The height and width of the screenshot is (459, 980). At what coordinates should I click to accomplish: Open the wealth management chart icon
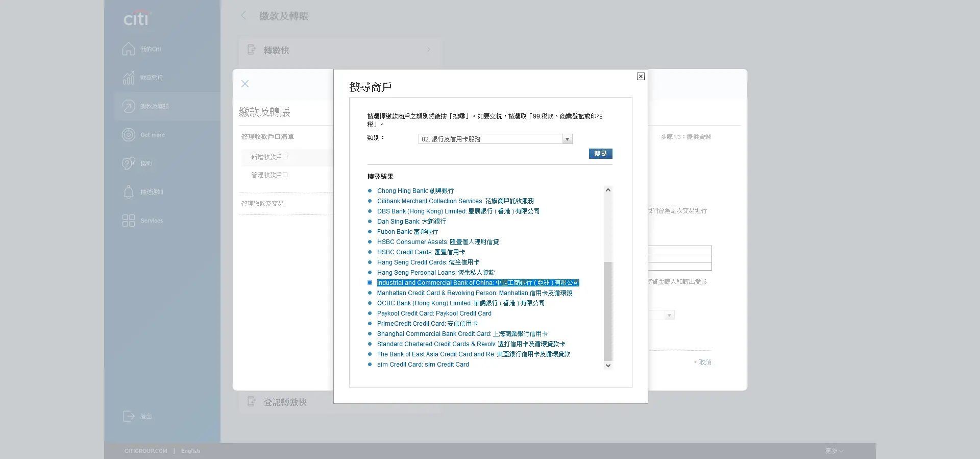129,78
